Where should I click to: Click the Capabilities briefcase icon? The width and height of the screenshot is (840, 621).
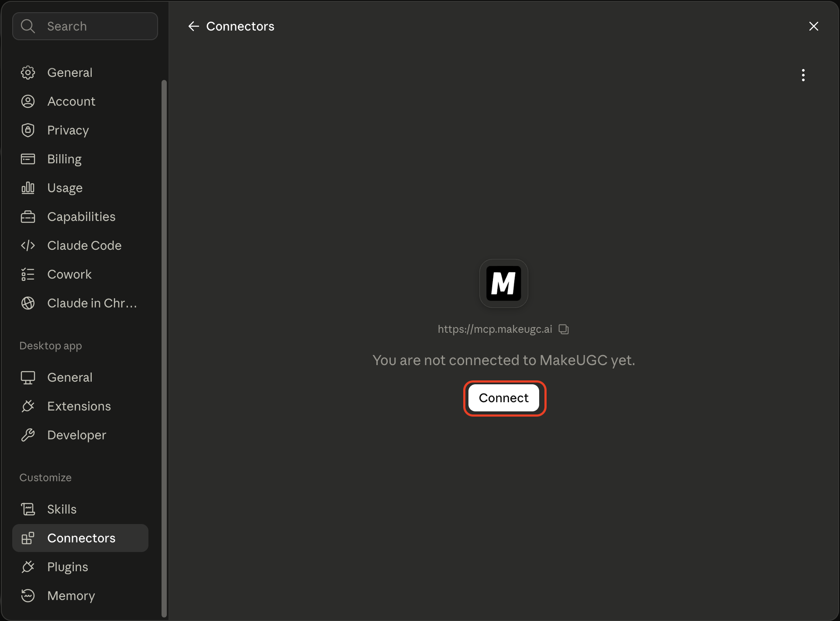tap(28, 217)
